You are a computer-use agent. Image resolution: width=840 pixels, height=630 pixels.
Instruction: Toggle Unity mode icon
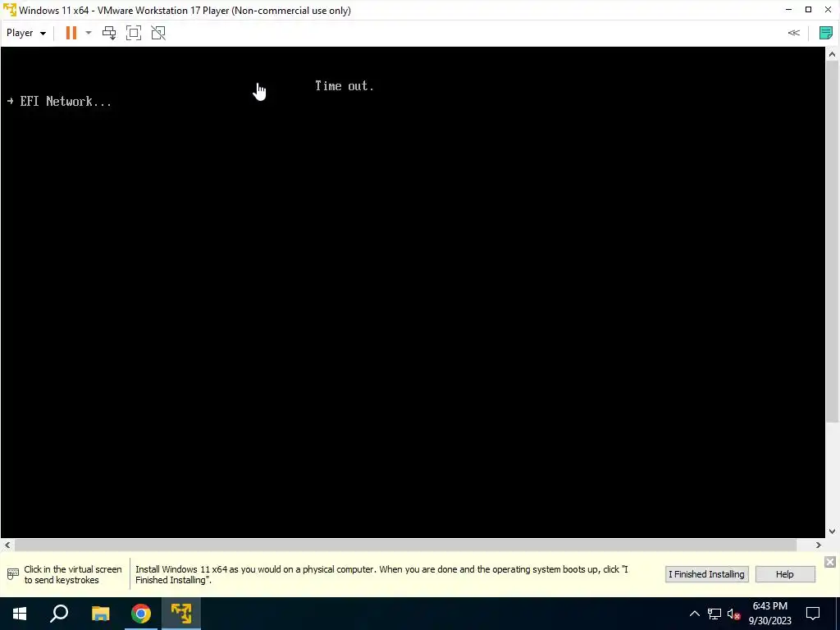pyautogui.click(x=158, y=33)
